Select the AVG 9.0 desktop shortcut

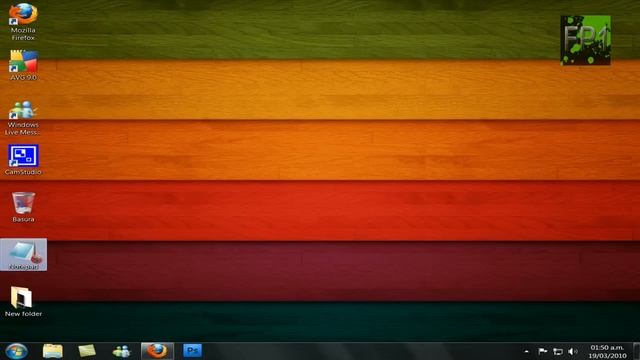[23, 65]
